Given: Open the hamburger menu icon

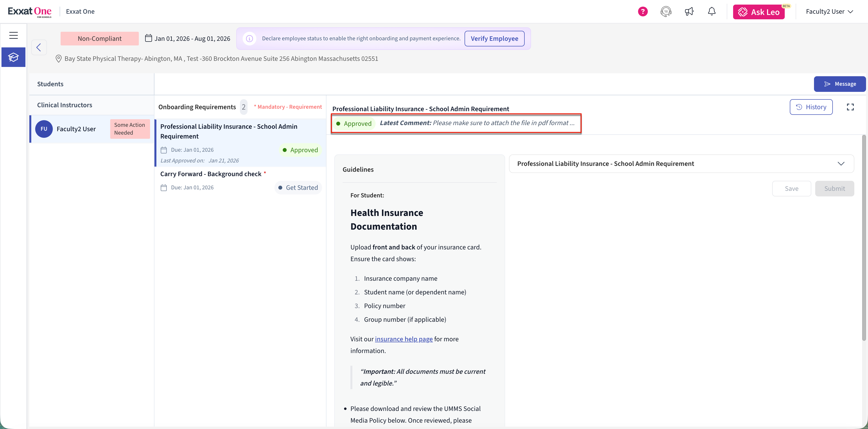Looking at the screenshot, I should [13, 35].
